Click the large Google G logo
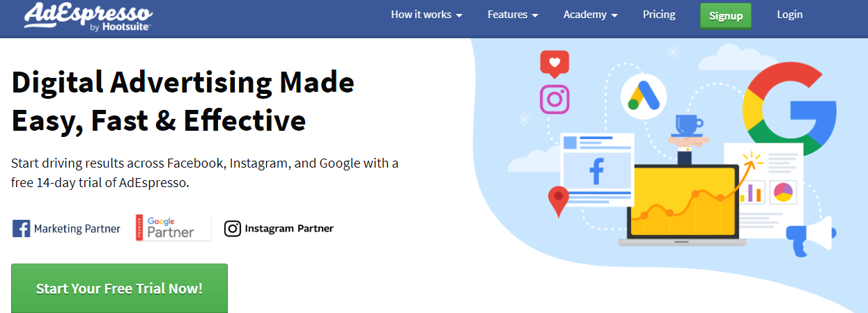Viewport: 868px width, 313px height. (x=789, y=109)
